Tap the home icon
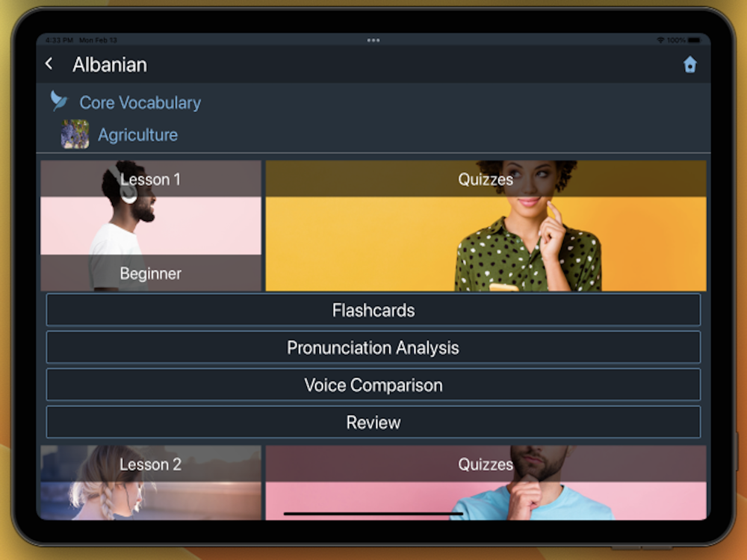The height and width of the screenshot is (560, 747). point(689,65)
